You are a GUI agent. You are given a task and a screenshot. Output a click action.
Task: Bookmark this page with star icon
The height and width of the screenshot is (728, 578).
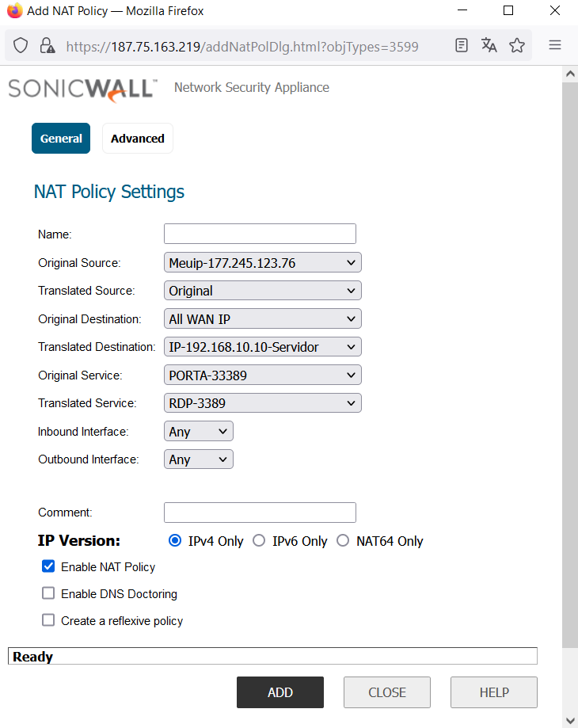point(517,45)
